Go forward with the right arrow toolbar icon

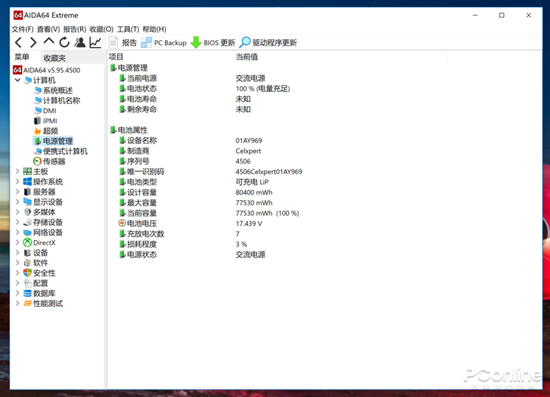33,43
